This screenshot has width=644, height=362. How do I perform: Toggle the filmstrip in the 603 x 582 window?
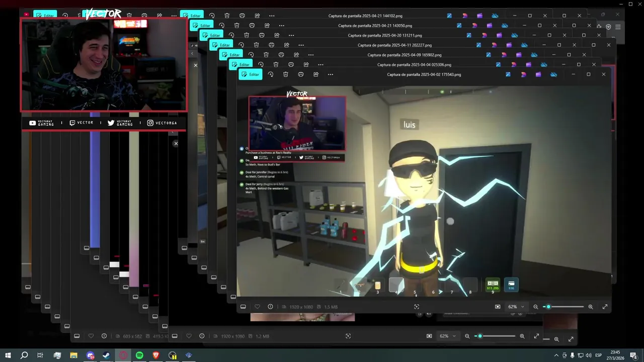point(76,336)
